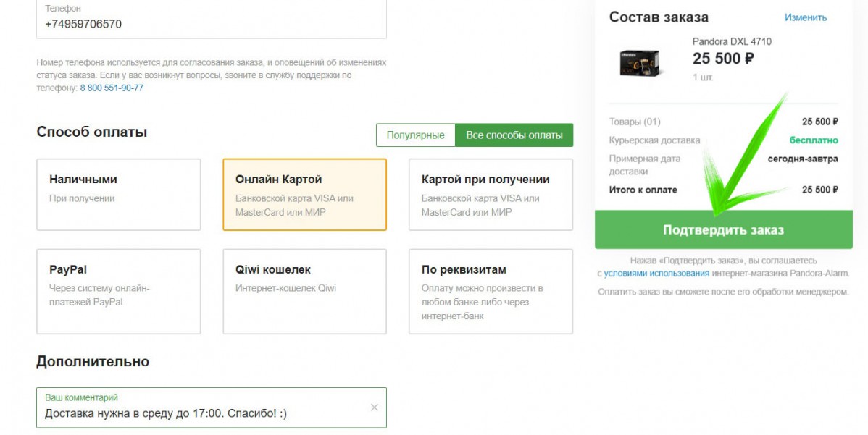Click the сегодня-завтра delivery date value
The height and width of the screenshot is (435, 868).
click(803, 159)
